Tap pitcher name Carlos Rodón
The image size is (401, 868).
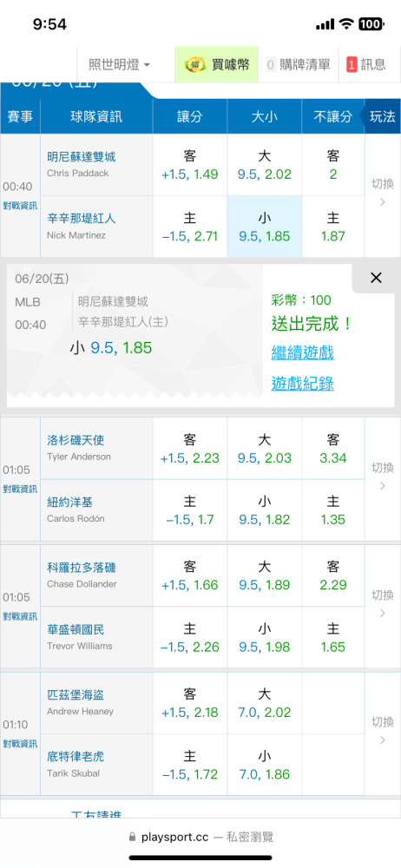click(76, 519)
